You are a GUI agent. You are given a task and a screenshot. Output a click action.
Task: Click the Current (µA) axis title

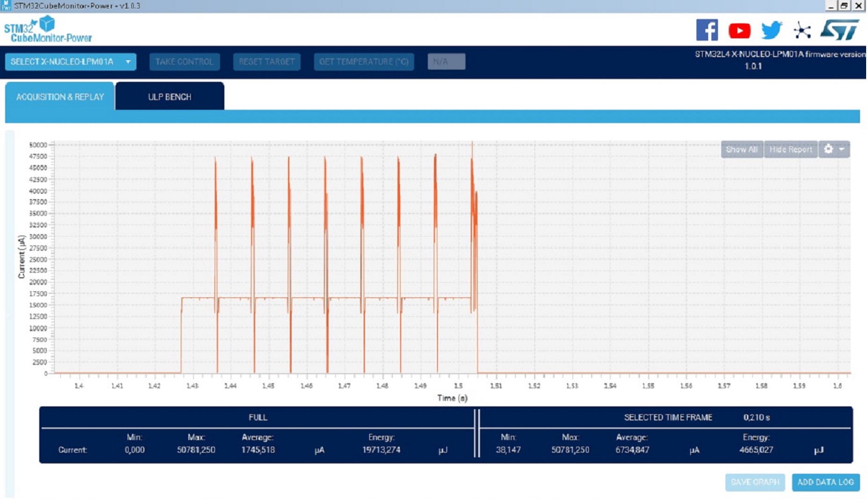pos(21,257)
